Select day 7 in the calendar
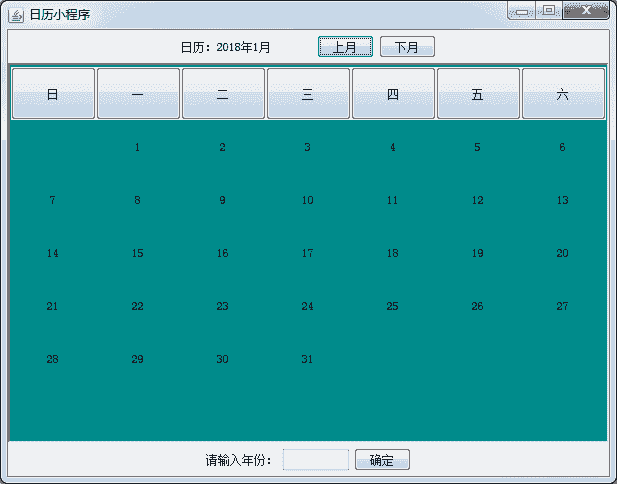Image resolution: width=617 pixels, height=484 pixels. 52,200
